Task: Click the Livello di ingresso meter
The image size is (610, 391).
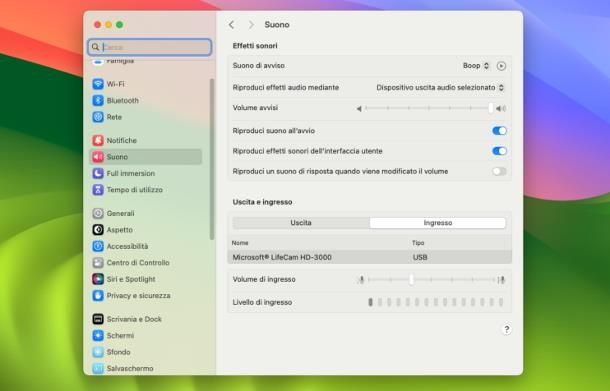Action: pyautogui.click(x=436, y=302)
